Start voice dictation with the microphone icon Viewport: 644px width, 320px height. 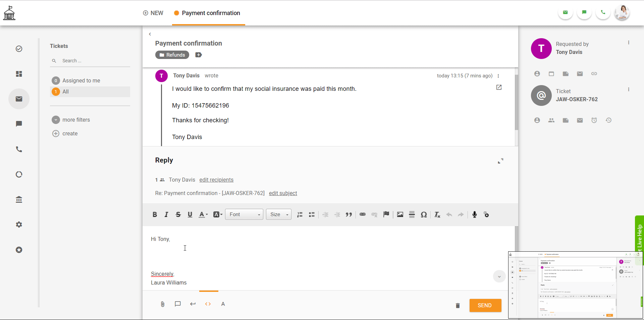point(474,215)
